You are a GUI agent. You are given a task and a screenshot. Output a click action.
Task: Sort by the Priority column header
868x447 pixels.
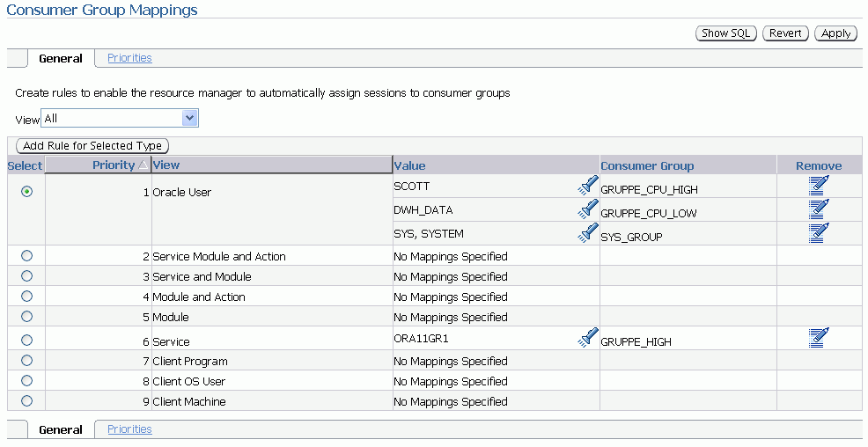click(113, 165)
